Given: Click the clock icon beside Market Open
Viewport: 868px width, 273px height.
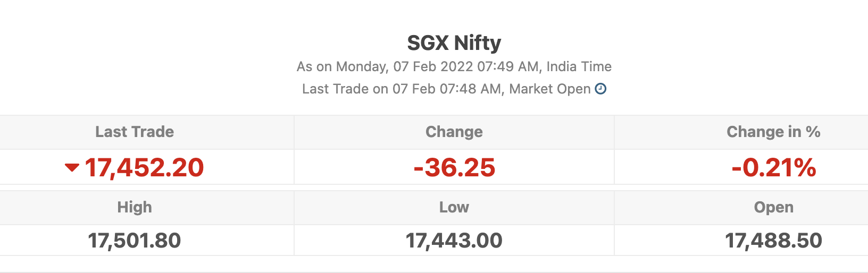Looking at the screenshot, I should coord(600,89).
